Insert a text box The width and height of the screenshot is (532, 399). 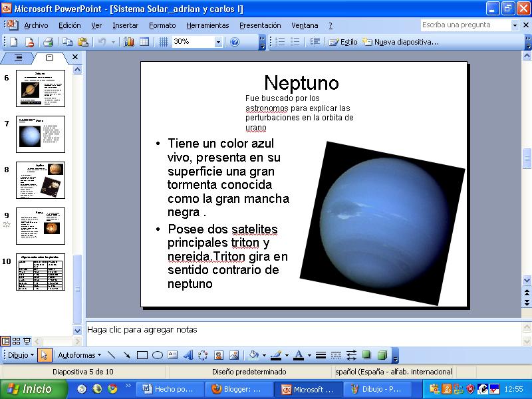point(173,355)
